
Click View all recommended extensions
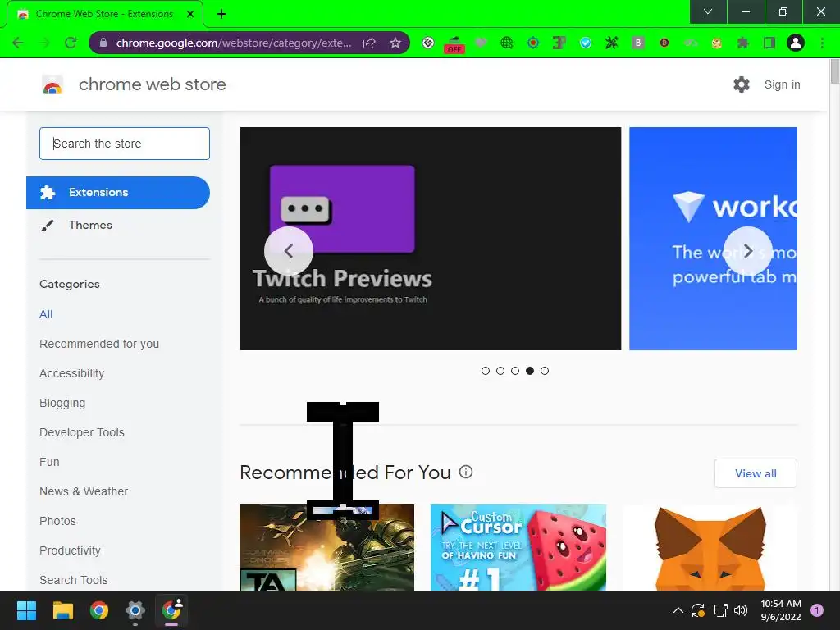(x=756, y=473)
